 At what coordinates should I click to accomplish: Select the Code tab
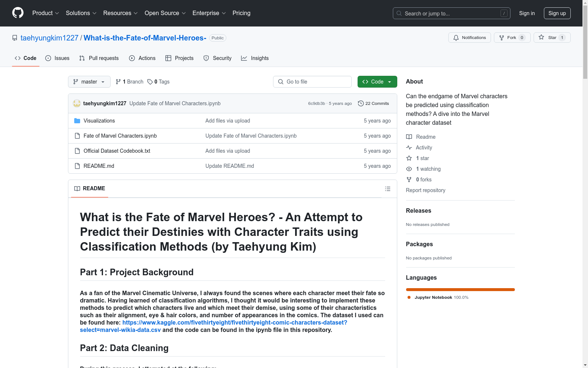(x=26, y=58)
